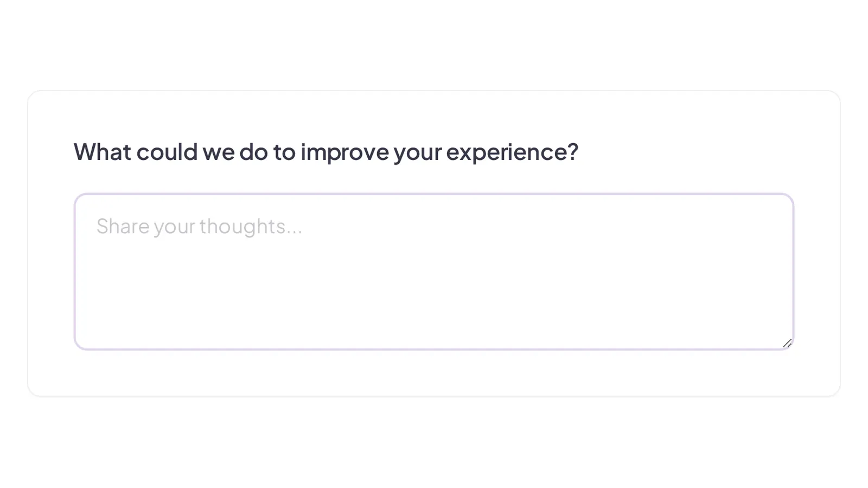Click the word 'experience?' in the heading
868x488 pixels.
[512, 152]
